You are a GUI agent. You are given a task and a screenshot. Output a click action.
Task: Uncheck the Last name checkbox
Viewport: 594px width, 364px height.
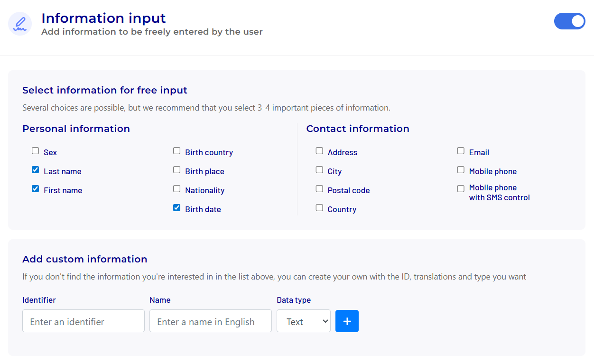[x=36, y=170]
